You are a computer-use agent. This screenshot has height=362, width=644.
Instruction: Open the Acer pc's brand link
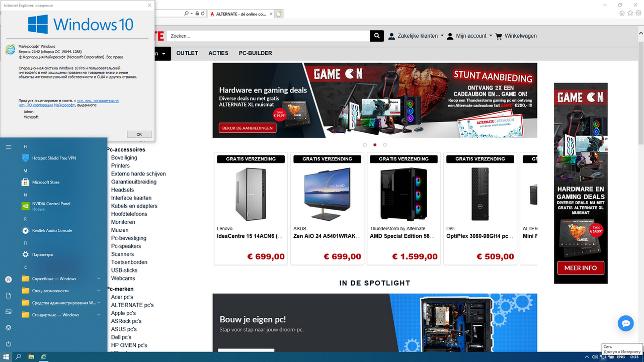click(x=122, y=297)
